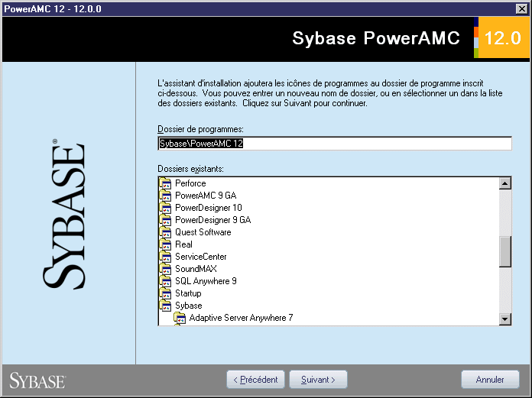Select ServiceCenter folder name

(x=200, y=257)
